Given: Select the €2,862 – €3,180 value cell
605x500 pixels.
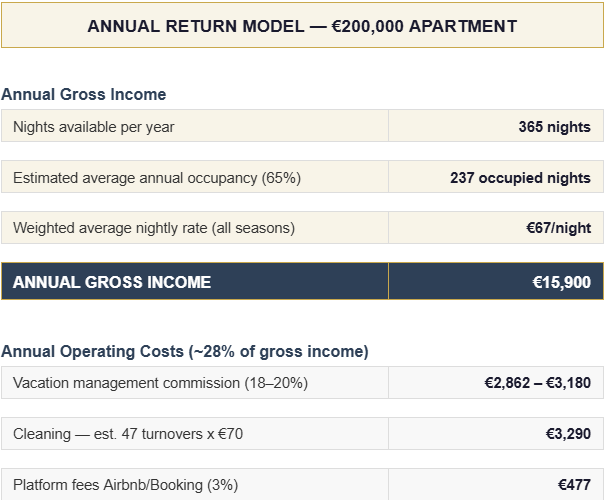Looking at the screenshot, I should tap(537, 383).
